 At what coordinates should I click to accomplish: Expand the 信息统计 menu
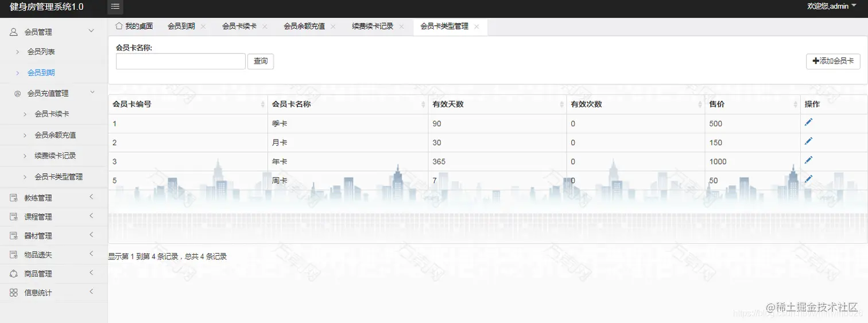[x=91, y=292]
